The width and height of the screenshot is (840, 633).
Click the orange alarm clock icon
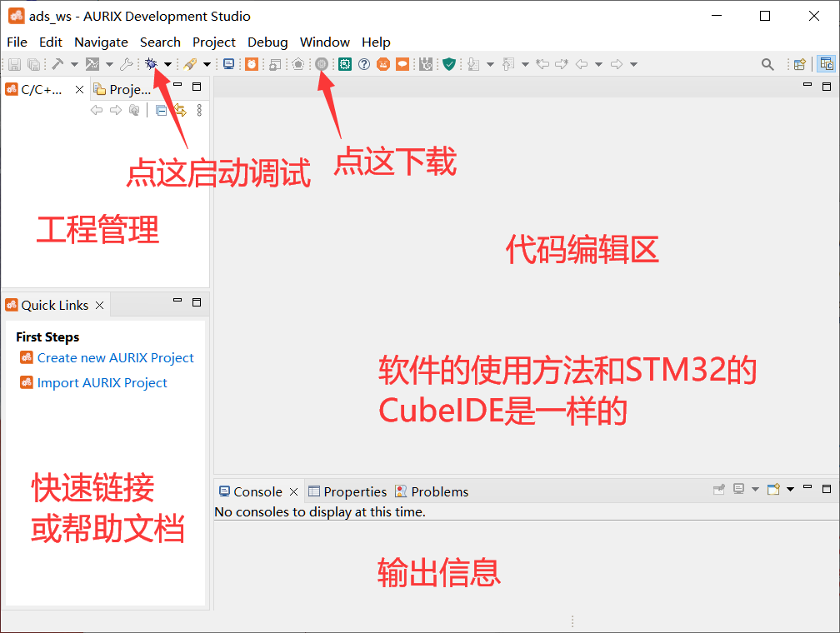[x=252, y=64]
